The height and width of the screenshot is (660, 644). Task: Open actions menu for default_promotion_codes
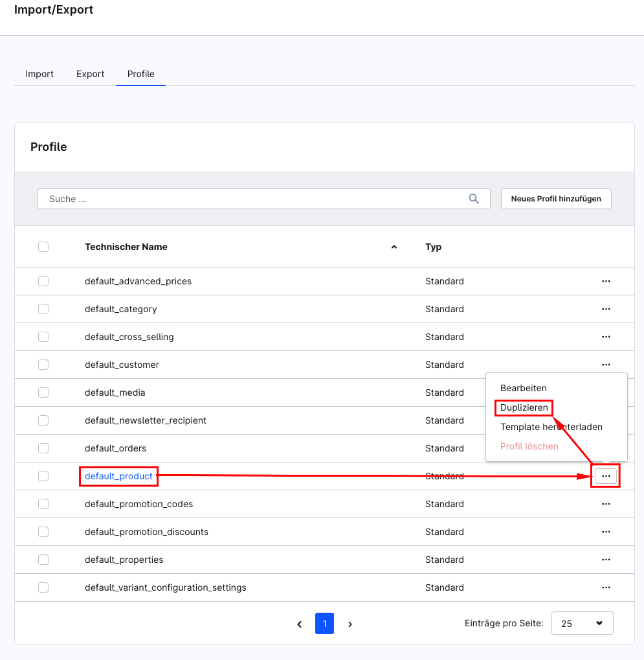(606, 504)
